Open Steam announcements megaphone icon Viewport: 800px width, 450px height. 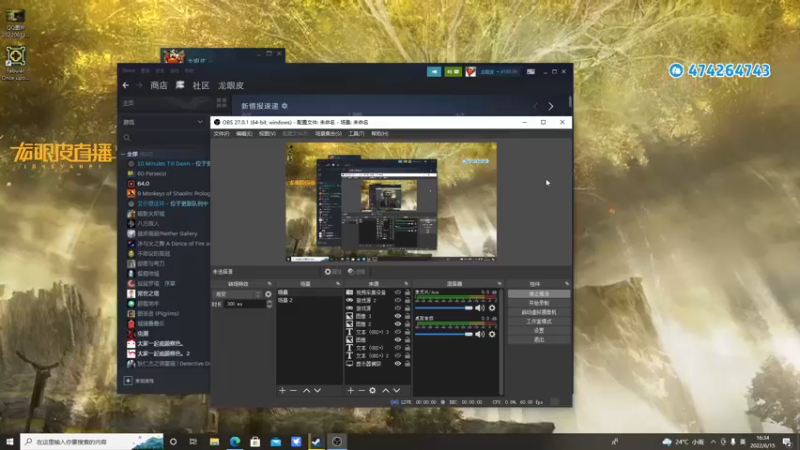(x=434, y=72)
